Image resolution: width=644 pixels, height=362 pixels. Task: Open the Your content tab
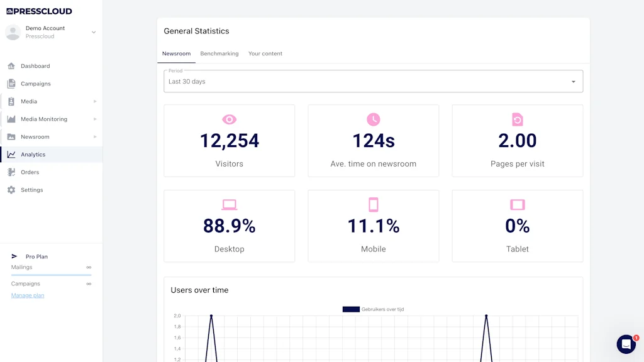point(265,53)
